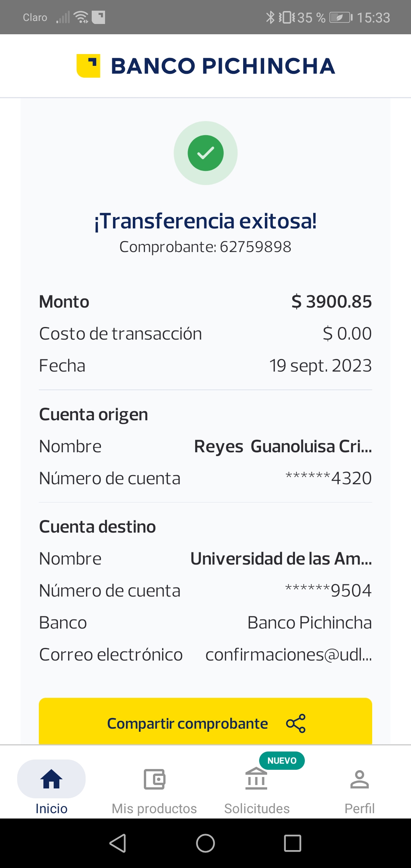Switch to the Mis productos tab
The width and height of the screenshot is (411, 868).
pyautogui.click(x=154, y=808)
